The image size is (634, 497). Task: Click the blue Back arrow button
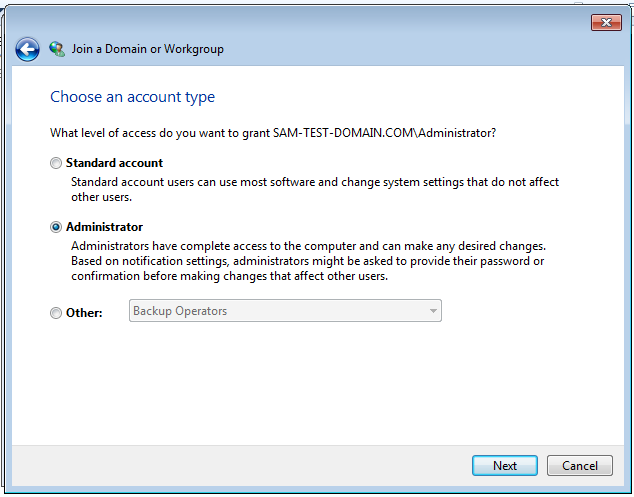point(28,49)
